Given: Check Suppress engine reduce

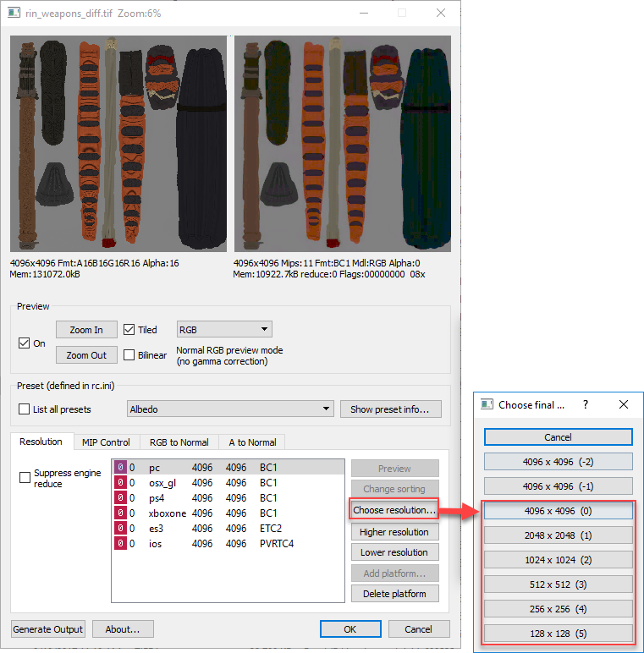Looking at the screenshot, I should tap(25, 478).
